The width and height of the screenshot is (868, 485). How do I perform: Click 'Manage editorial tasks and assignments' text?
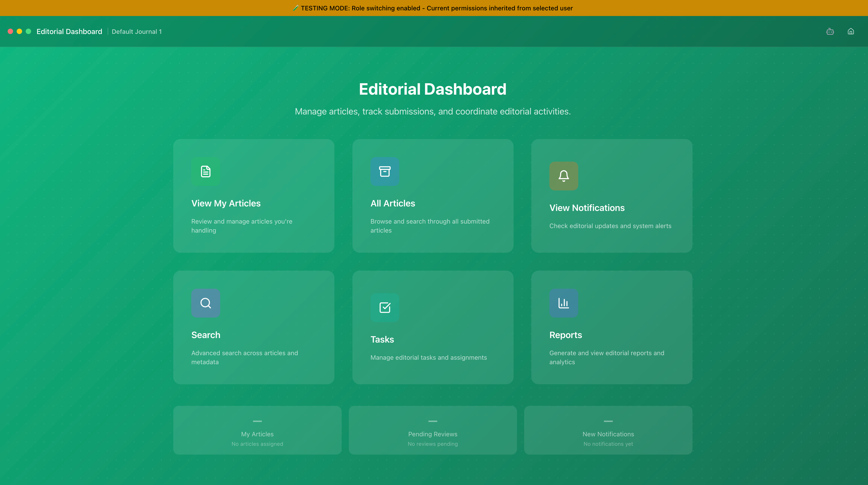click(x=429, y=357)
